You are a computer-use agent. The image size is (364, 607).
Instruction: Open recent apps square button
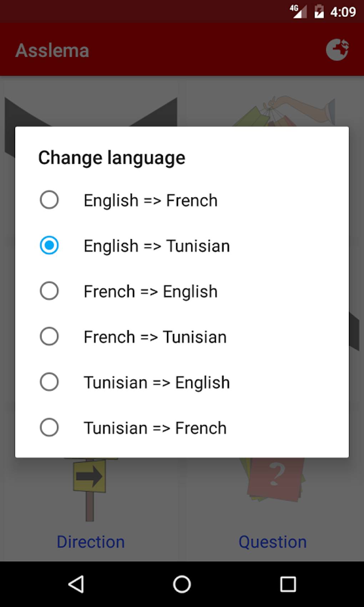(288, 585)
